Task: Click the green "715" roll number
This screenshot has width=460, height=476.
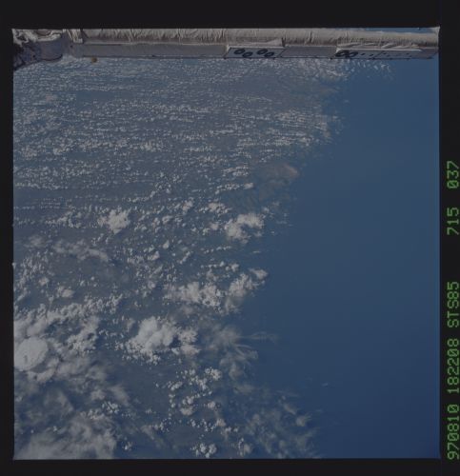Action: coord(453,221)
